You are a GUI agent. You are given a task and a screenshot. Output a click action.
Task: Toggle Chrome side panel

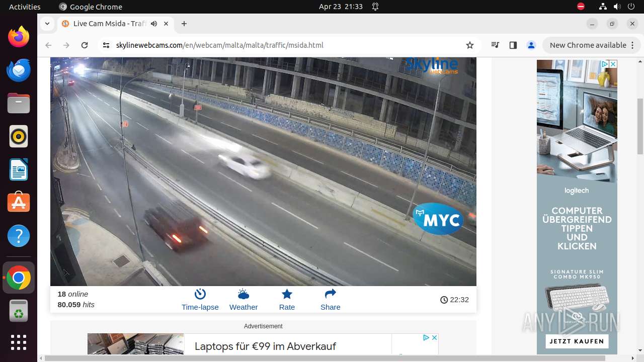tap(513, 45)
